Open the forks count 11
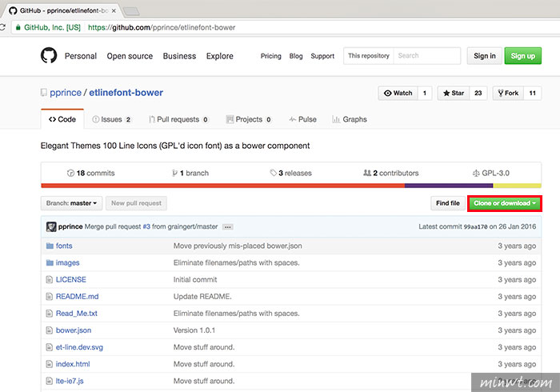 [533, 93]
